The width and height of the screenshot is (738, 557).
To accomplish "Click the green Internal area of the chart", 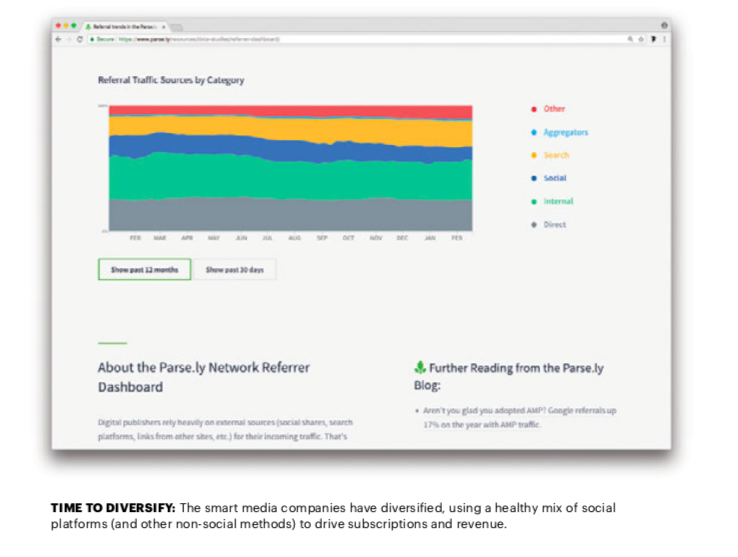I will (290, 179).
